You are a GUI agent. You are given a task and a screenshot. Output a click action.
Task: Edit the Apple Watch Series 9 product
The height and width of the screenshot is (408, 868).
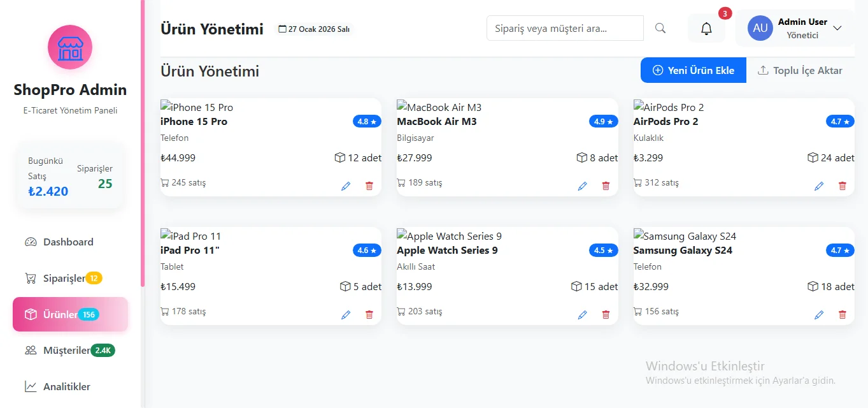pos(582,315)
